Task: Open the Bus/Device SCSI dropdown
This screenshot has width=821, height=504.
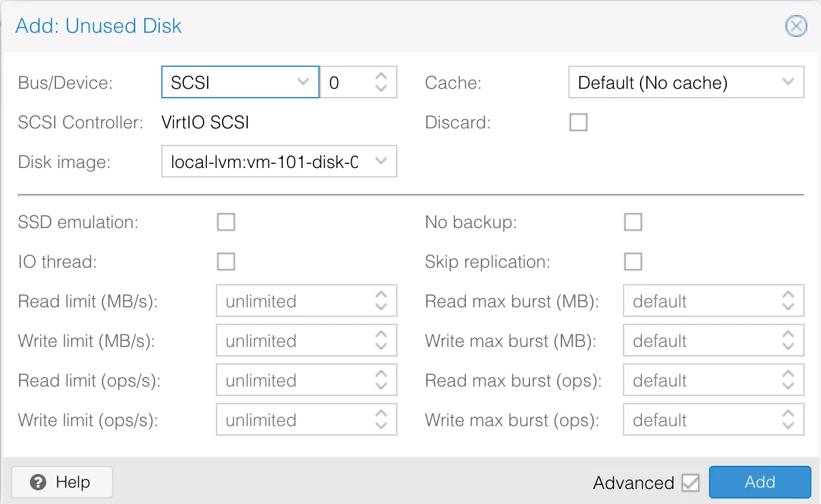Action: coord(303,83)
